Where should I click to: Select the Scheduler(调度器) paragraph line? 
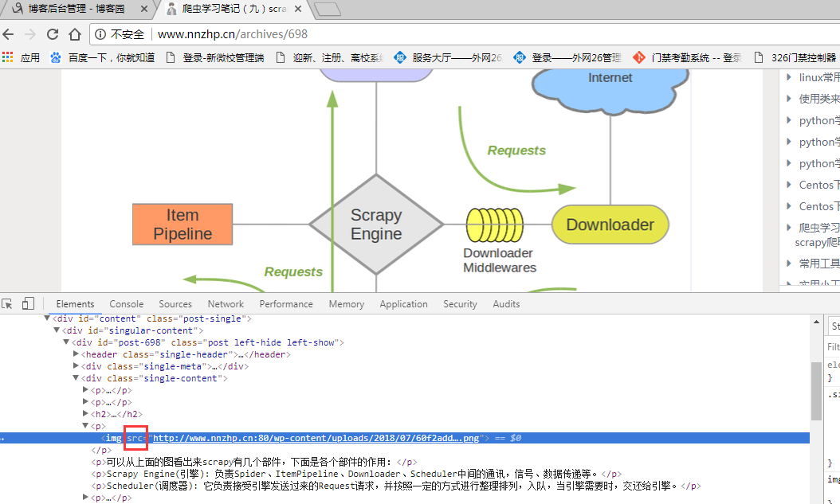click(396, 486)
